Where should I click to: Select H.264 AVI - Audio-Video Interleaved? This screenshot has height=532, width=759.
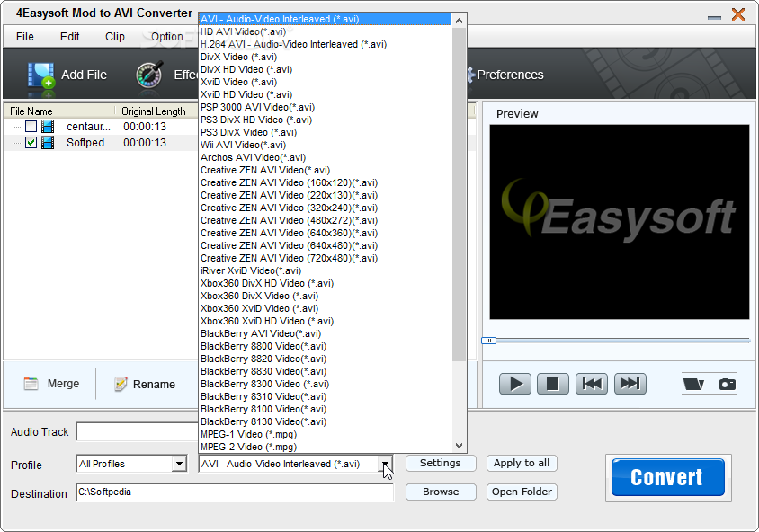pos(326,45)
